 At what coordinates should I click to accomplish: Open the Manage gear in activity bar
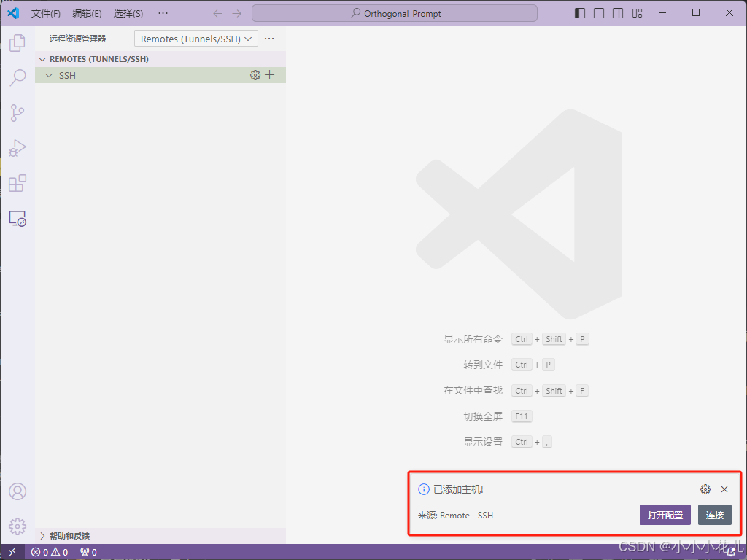tap(18, 526)
